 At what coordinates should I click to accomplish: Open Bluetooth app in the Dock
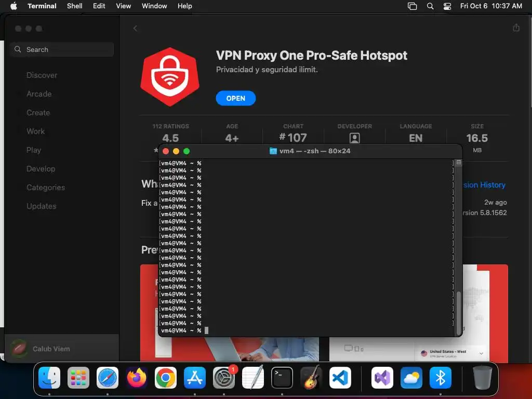point(441,378)
